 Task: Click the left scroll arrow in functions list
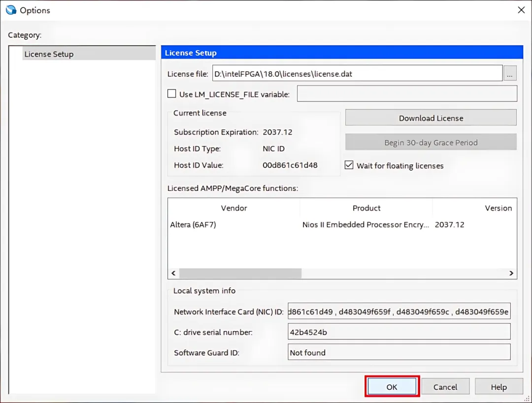pyautogui.click(x=174, y=273)
